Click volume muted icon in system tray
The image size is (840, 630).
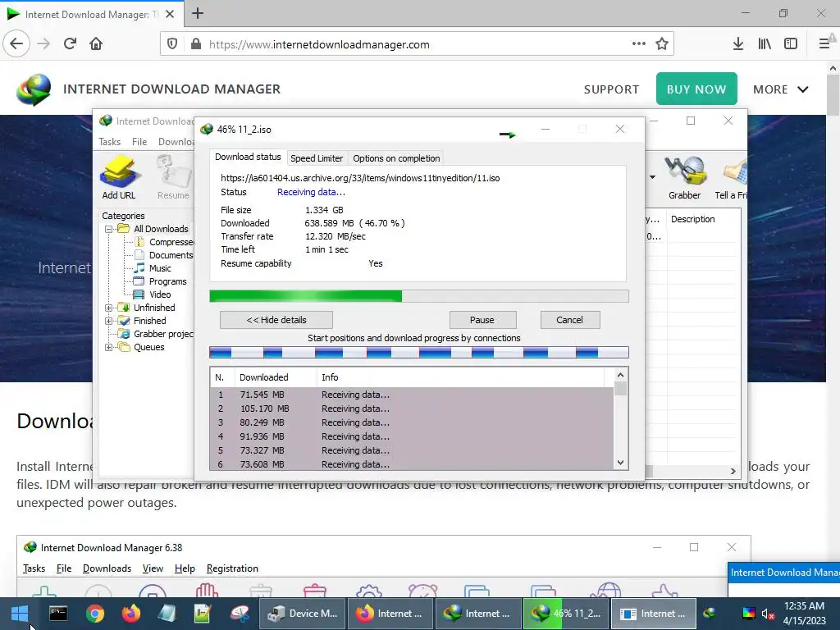768,614
